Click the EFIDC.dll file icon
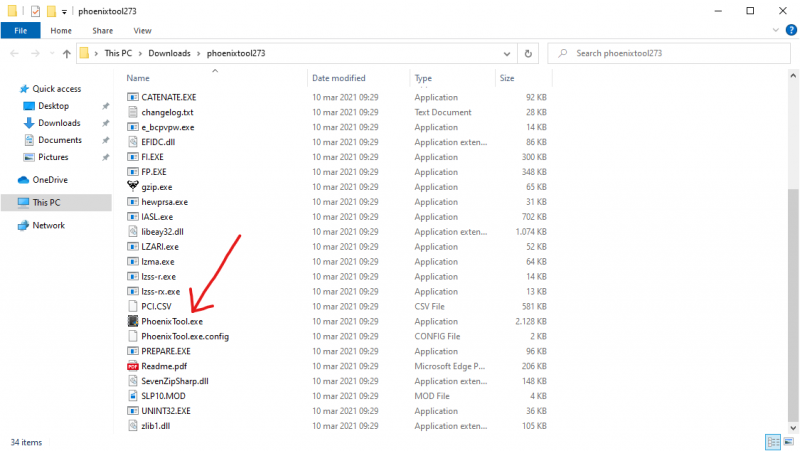The width and height of the screenshot is (800, 451). coord(133,142)
